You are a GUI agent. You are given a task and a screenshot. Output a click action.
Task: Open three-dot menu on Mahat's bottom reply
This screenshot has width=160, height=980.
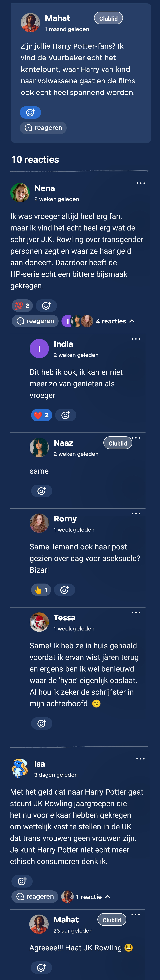click(136, 915)
